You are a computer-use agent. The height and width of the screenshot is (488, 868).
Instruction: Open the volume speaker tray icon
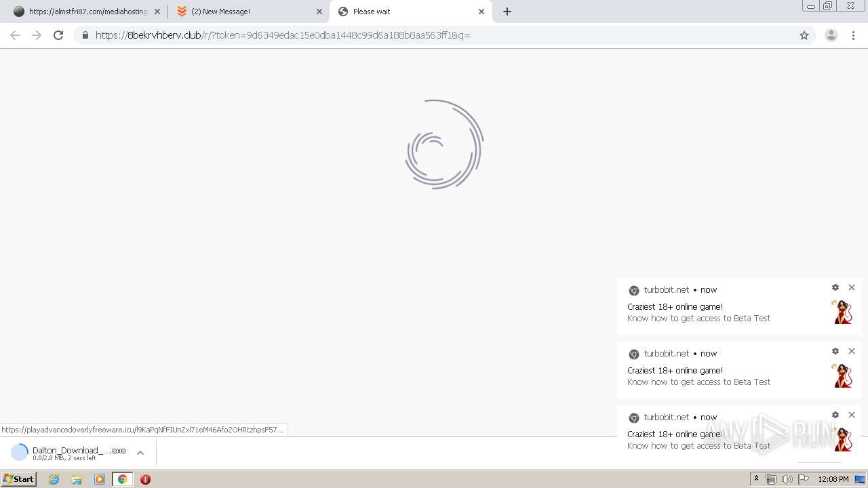(x=787, y=479)
